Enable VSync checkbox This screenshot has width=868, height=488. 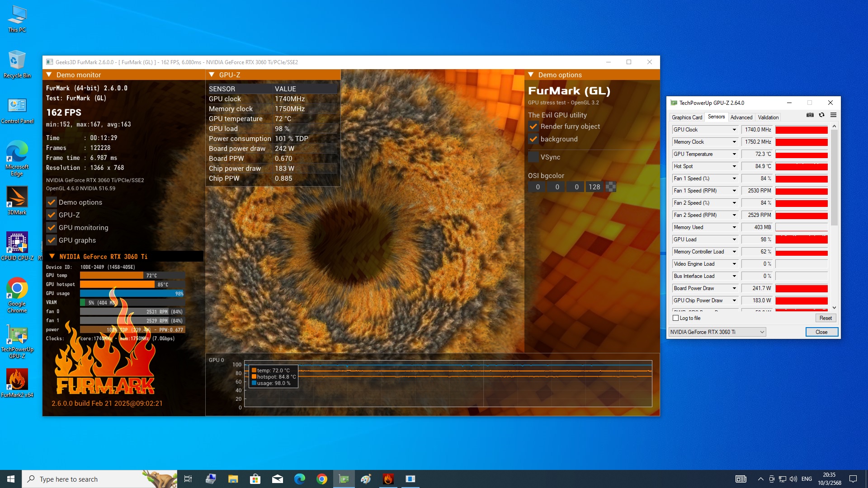click(x=533, y=157)
